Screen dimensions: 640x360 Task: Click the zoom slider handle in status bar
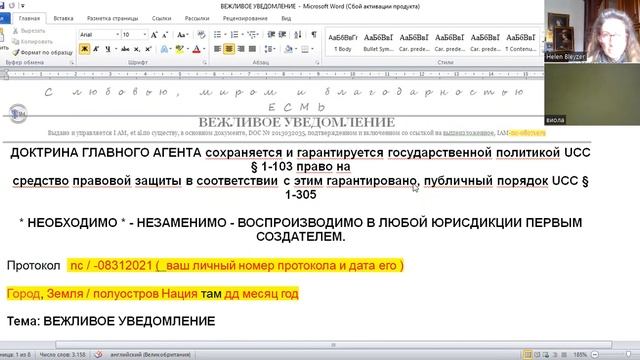(628, 355)
